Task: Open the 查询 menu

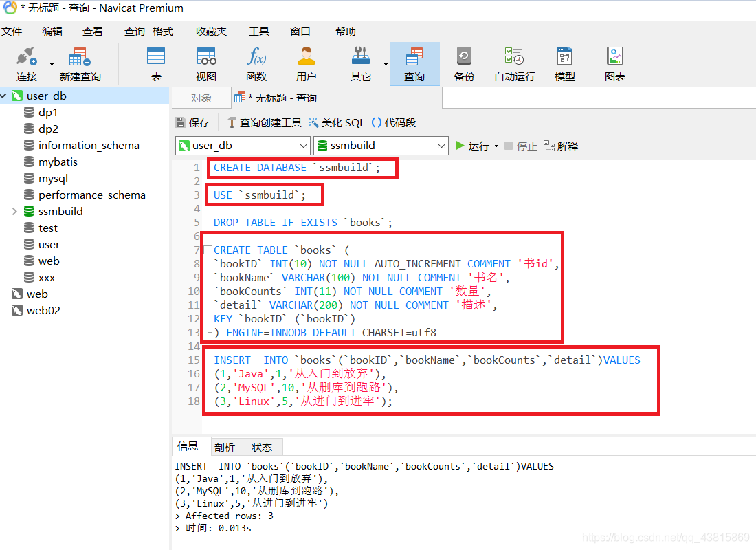Action: pyautogui.click(x=135, y=32)
